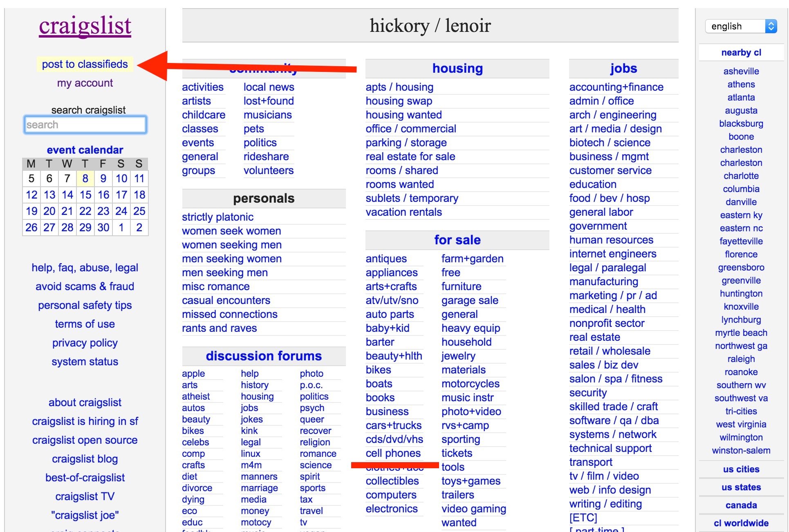789x532 pixels.
Task: Open missed connections
Action: point(230,314)
